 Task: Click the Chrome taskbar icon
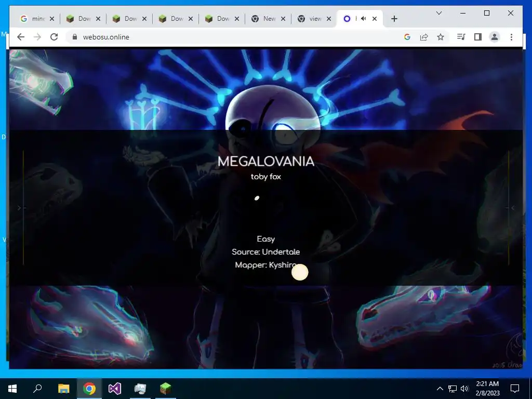click(89, 389)
